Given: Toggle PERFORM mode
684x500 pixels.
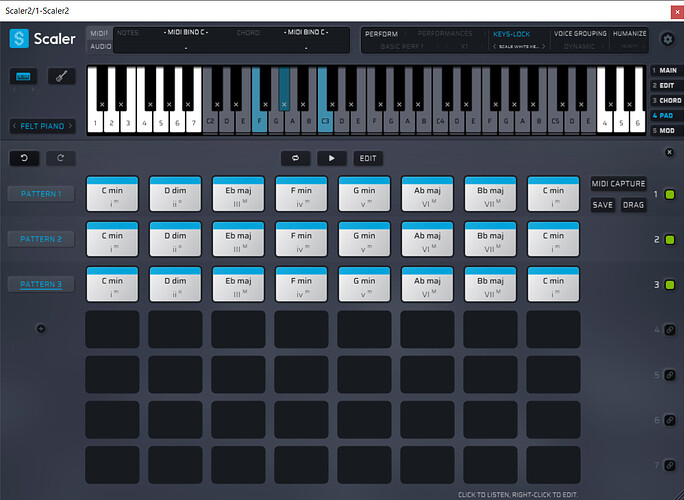Looking at the screenshot, I should 381,34.
